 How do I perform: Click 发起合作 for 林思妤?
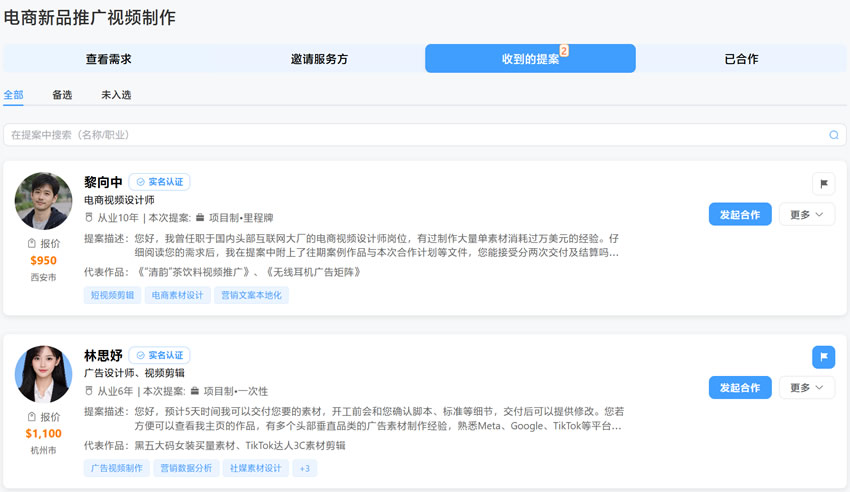(740, 387)
